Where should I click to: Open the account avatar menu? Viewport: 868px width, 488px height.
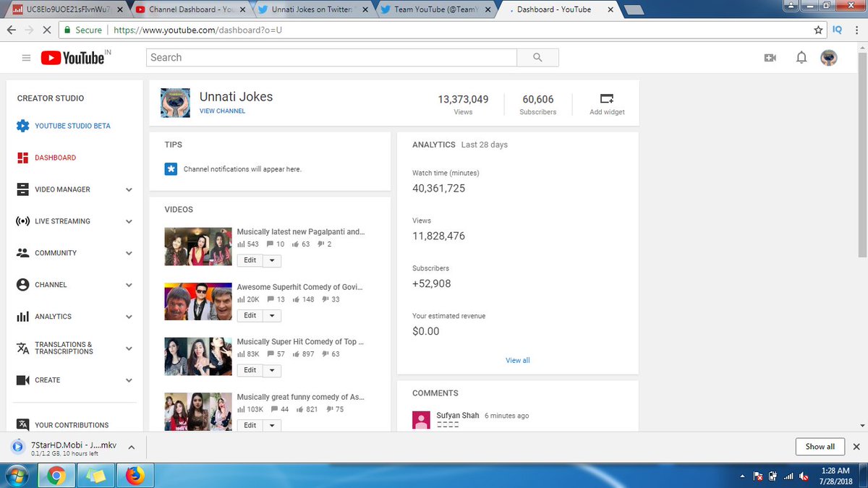tap(829, 58)
